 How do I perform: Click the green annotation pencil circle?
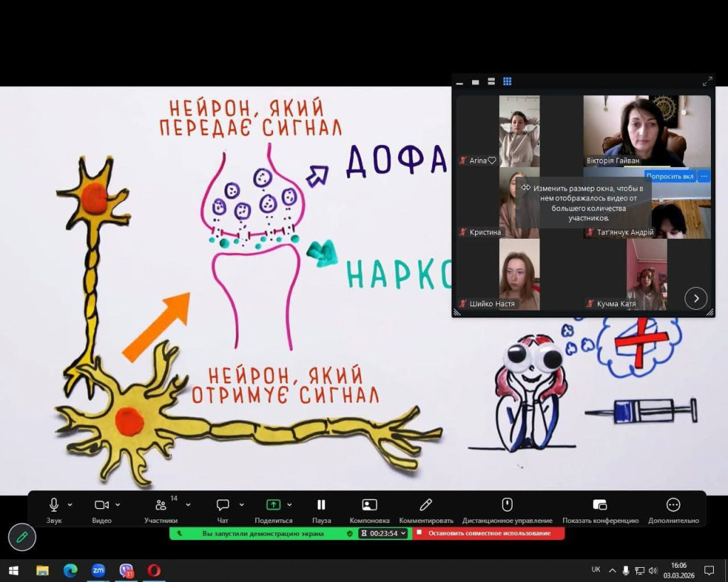pos(22,537)
